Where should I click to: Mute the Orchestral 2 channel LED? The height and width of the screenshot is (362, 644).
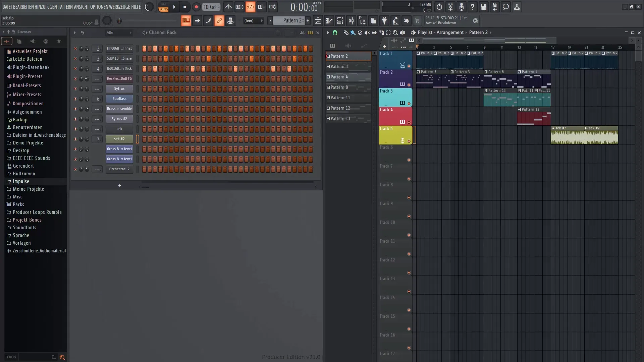coord(75,169)
